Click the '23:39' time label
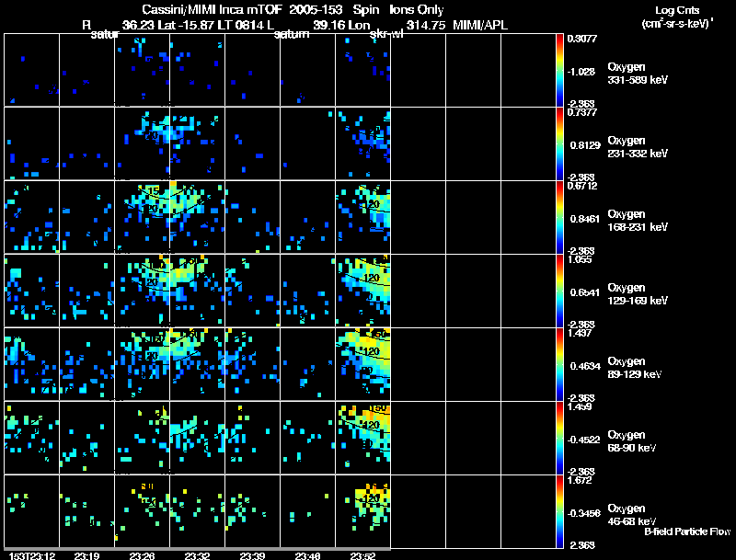The width and height of the screenshot is (736, 560). (x=252, y=555)
